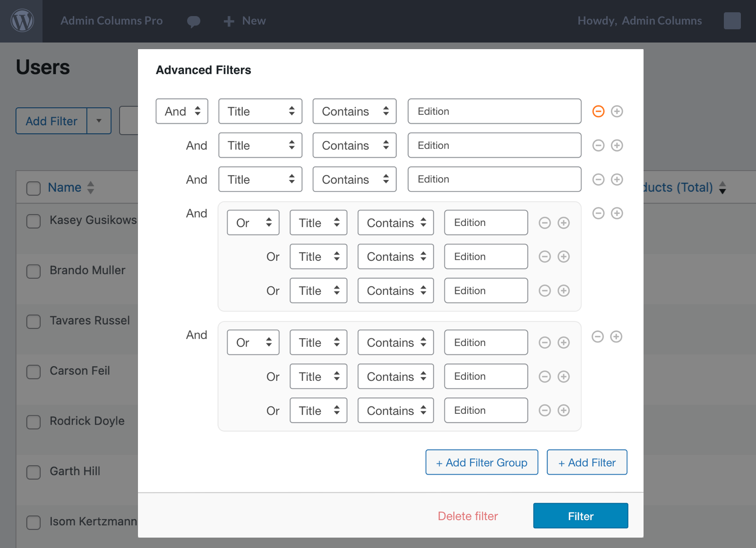Open the Add Filter arrow dropdown
This screenshot has height=548, width=756.
(x=99, y=121)
